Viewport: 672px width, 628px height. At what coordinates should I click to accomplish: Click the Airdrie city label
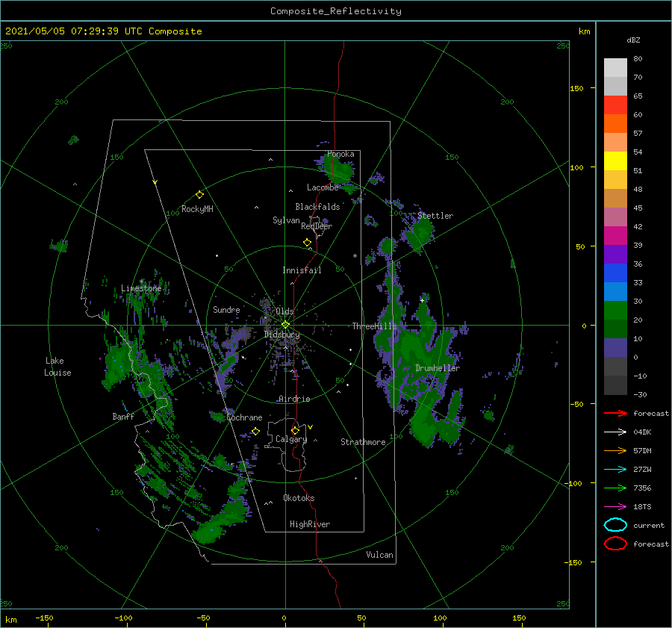[294, 399]
